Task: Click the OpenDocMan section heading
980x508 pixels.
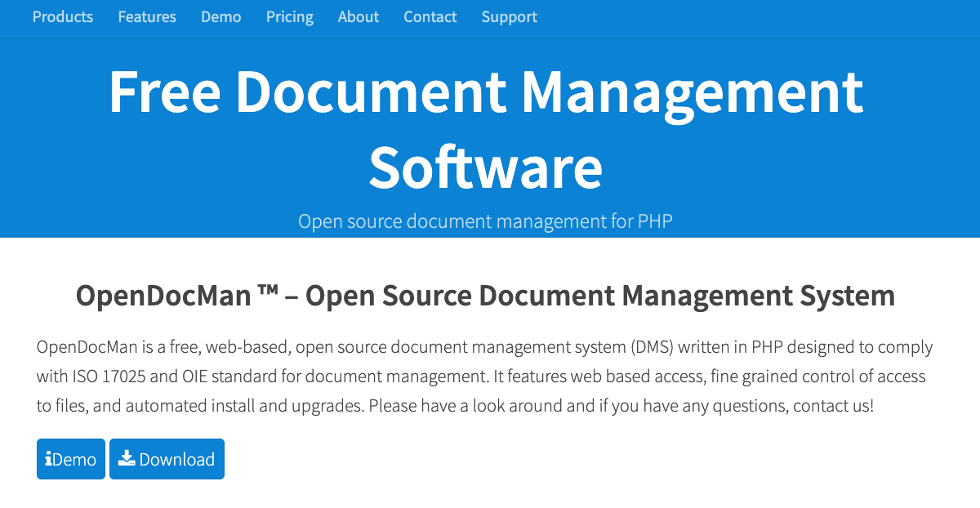Action: (484, 296)
